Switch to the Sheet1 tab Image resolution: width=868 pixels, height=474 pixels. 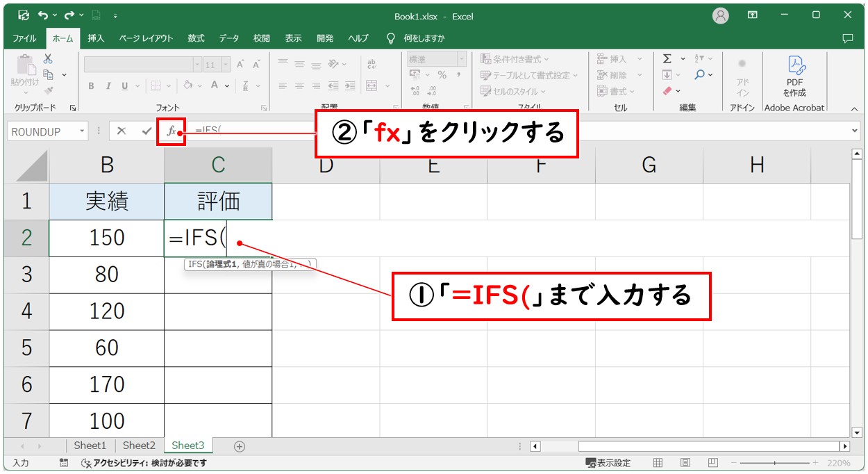click(x=90, y=446)
